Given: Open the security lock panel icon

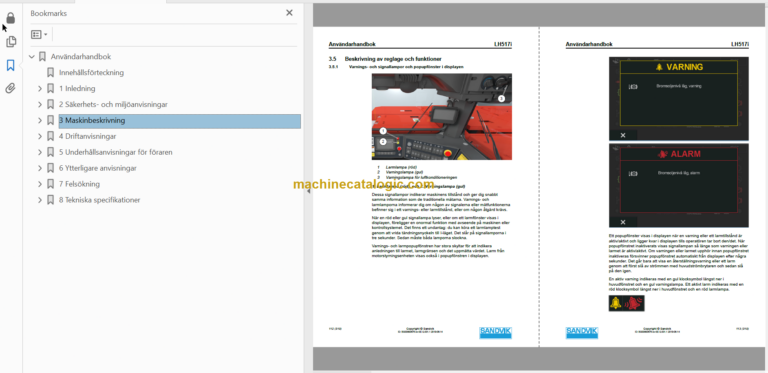Looking at the screenshot, I should pos(10,18).
